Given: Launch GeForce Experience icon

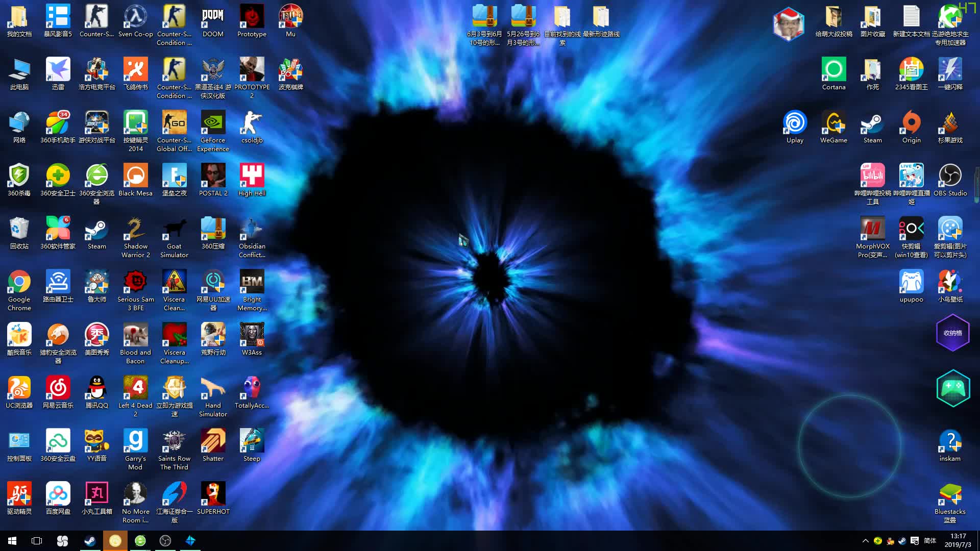Looking at the screenshot, I should [x=213, y=132].
